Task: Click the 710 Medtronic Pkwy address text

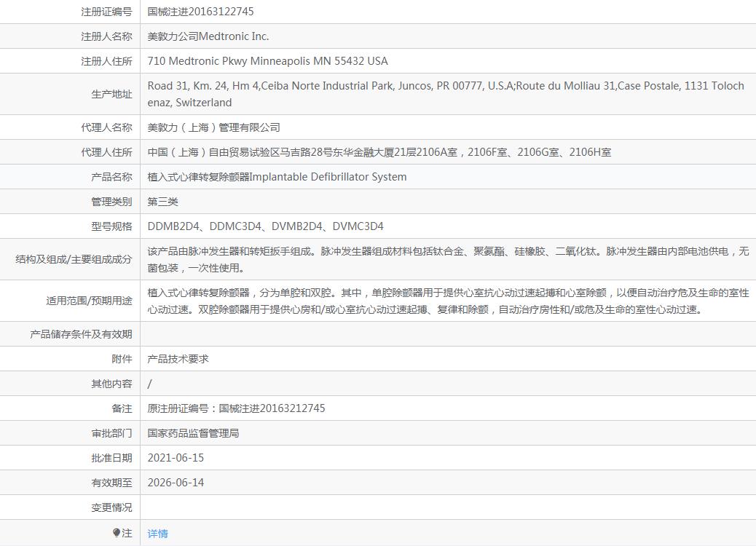Action: (x=267, y=61)
